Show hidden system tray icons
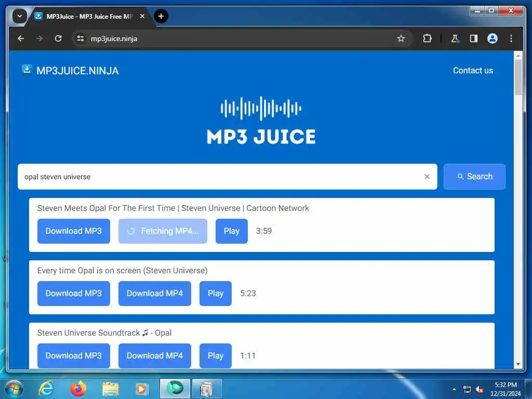 click(x=454, y=389)
